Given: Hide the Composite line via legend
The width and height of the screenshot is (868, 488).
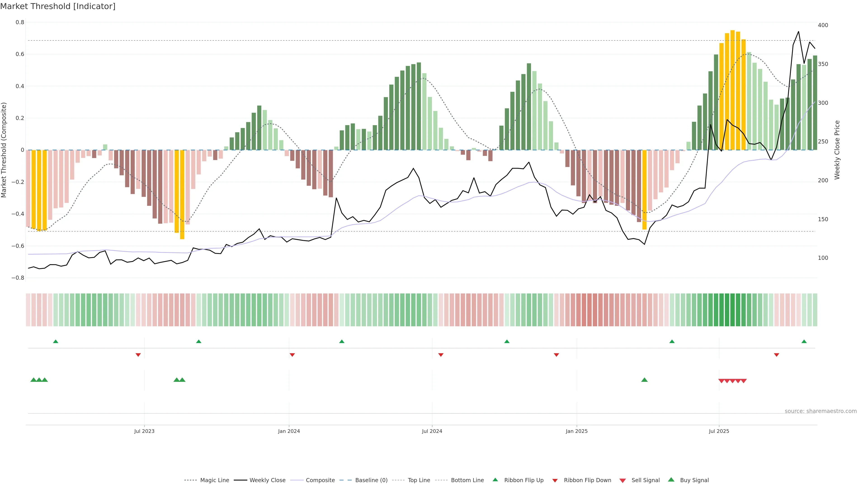Looking at the screenshot, I should click(x=320, y=480).
